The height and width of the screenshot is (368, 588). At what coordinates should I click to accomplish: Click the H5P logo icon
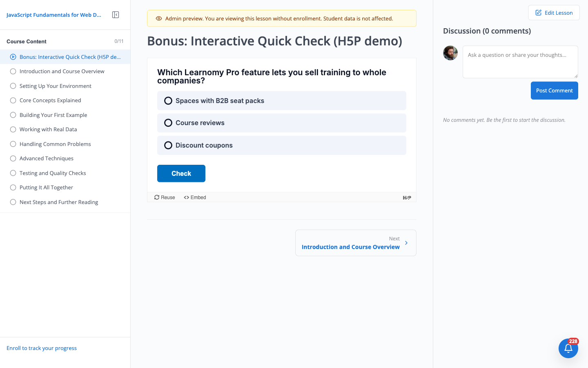click(x=407, y=197)
